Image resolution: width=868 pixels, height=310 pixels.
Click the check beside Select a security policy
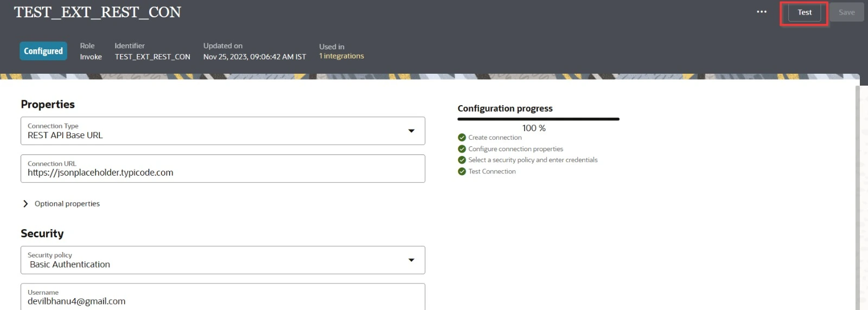462,160
